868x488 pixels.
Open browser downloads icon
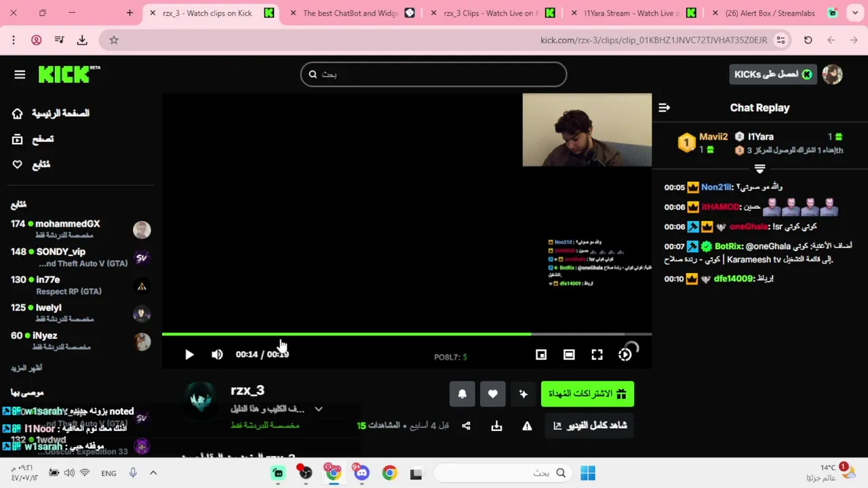tap(82, 40)
